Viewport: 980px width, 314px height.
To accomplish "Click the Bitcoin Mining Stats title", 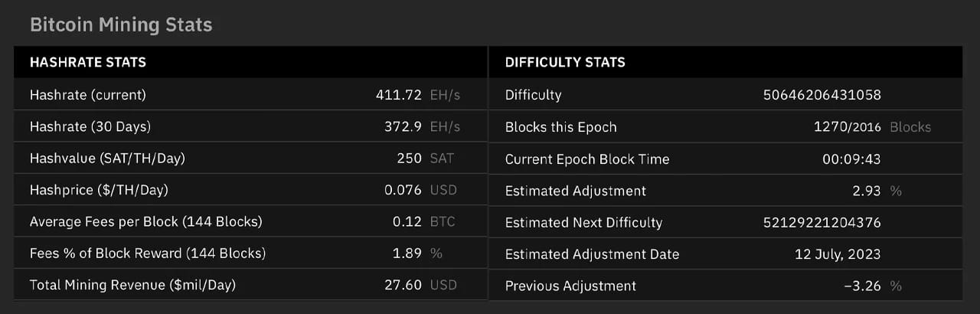I will (121, 25).
